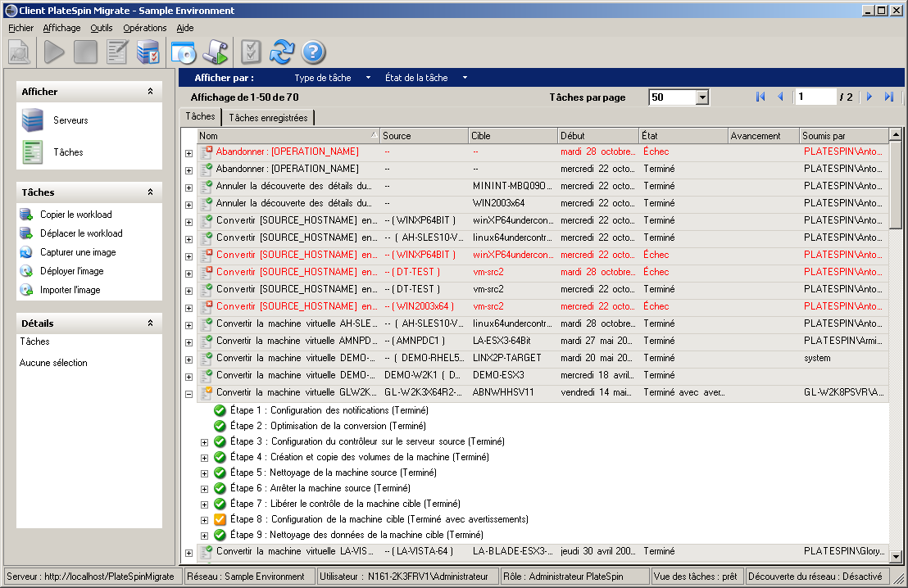
Task: Expand Étape 4 création et copie des volumes
Action: pyautogui.click(x=205, y=458)
